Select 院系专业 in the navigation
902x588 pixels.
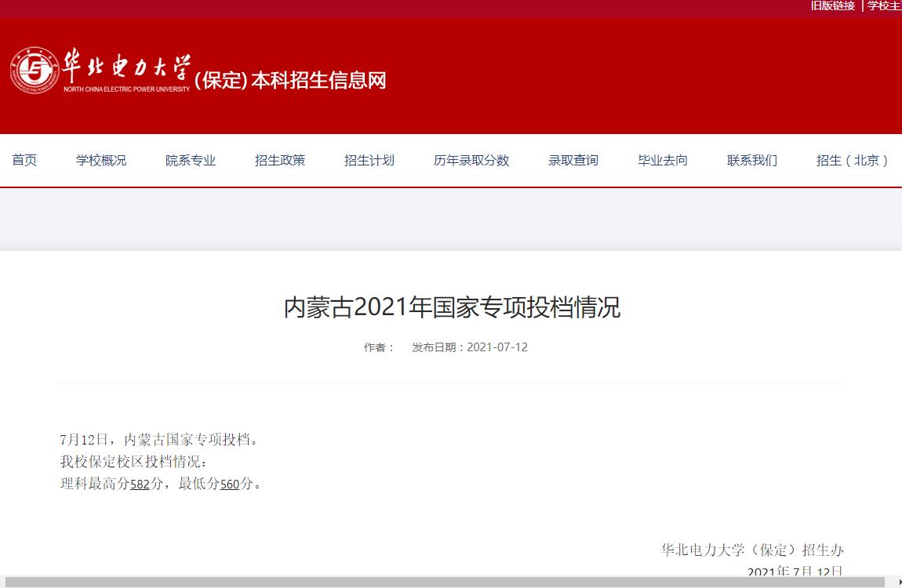click(191, 161)
